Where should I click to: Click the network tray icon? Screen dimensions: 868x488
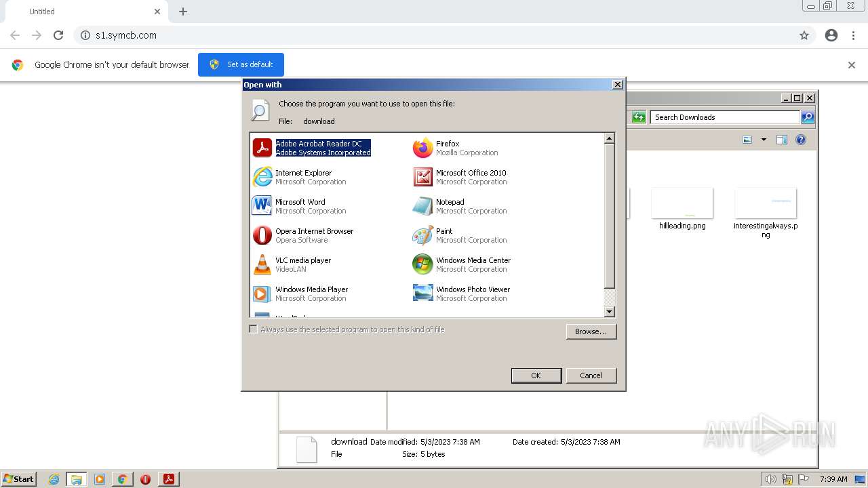(x=787, y=479)
